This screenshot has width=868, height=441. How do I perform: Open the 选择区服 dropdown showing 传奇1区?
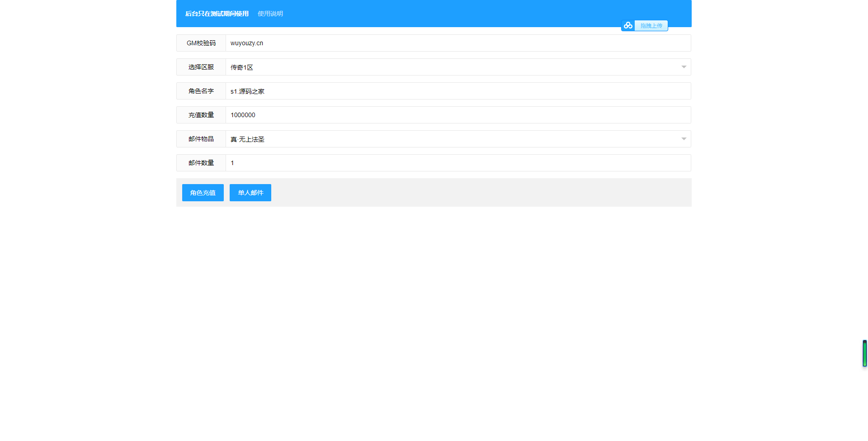click(x=458, y=67)
